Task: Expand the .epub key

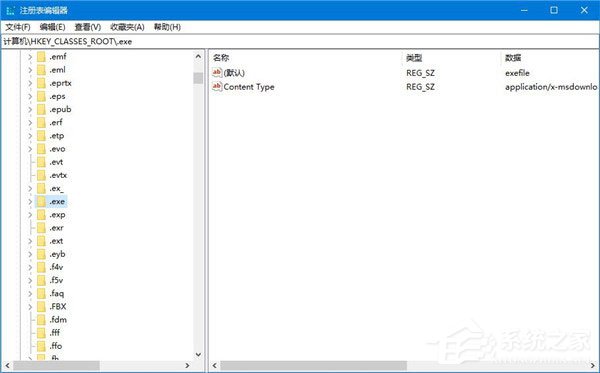Action: pyautogui.click(x=30, y=109)
